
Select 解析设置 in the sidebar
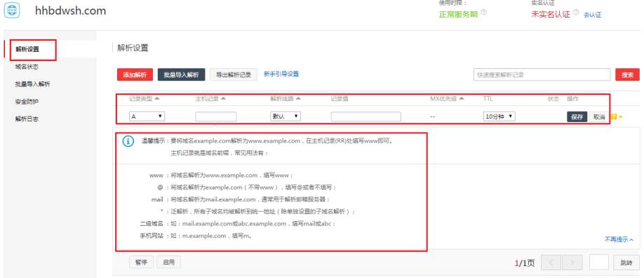(27, 49)
